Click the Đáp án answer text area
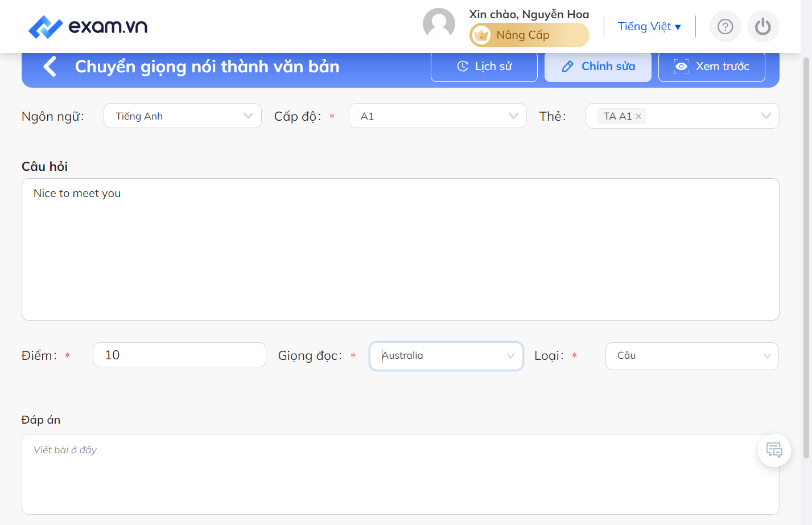Screen dimensions: 812x525 pyautogui.click(x=401, y=474)
